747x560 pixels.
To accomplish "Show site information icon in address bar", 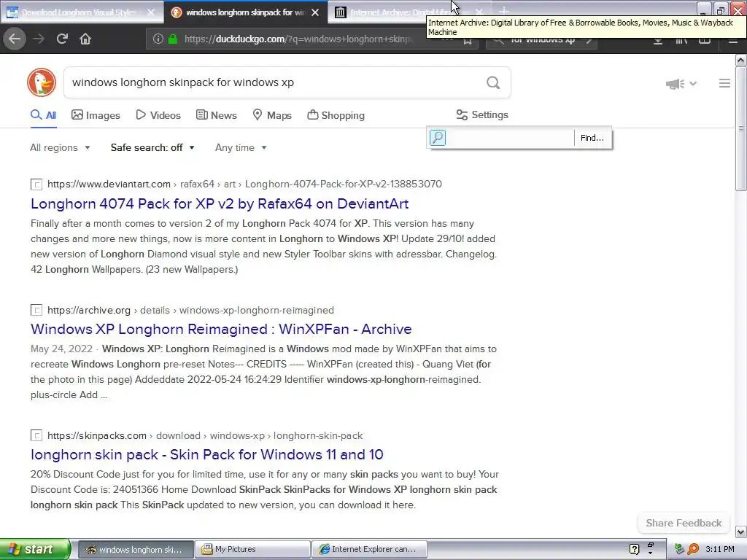I will [x=158, y=39].
